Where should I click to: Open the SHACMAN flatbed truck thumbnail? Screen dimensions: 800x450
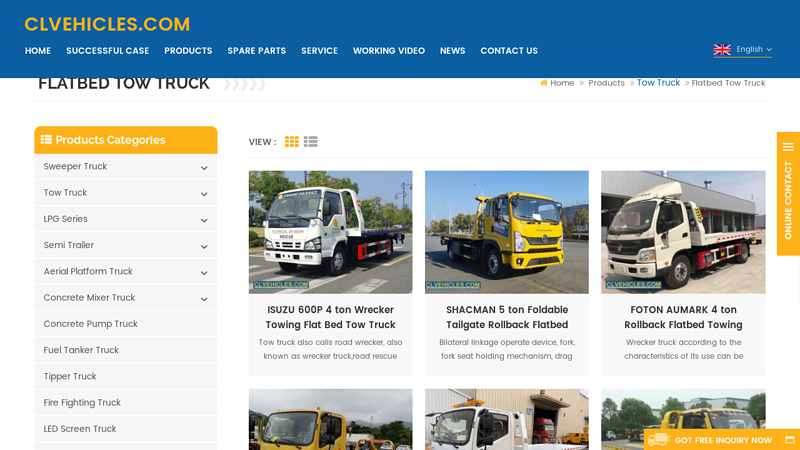click(x=506, y=231)
